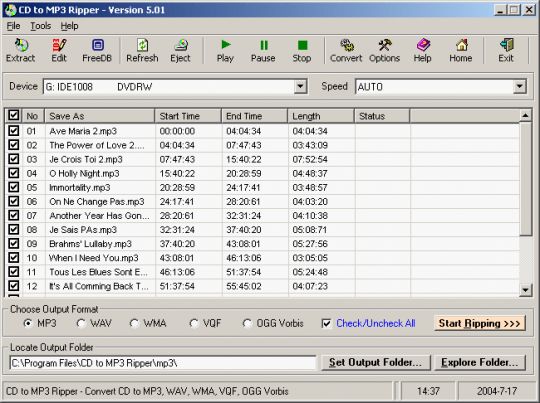Click Start Ripping button

[x=480, y=323]
